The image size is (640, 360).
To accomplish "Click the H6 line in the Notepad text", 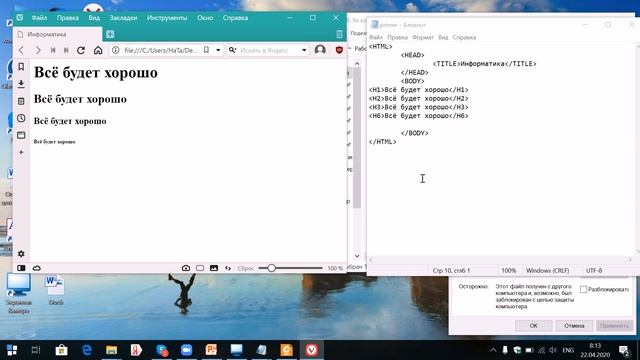I will point(418,116).
